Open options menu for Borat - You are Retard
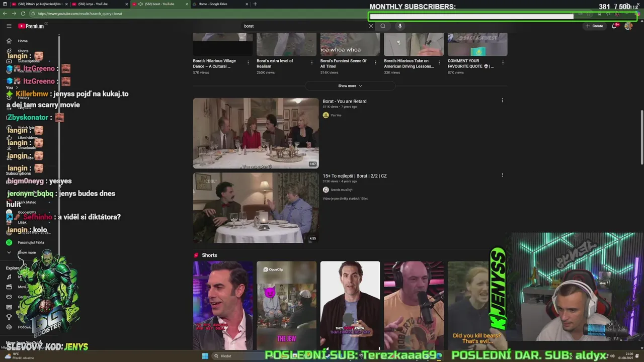 (x=502, y=101)
